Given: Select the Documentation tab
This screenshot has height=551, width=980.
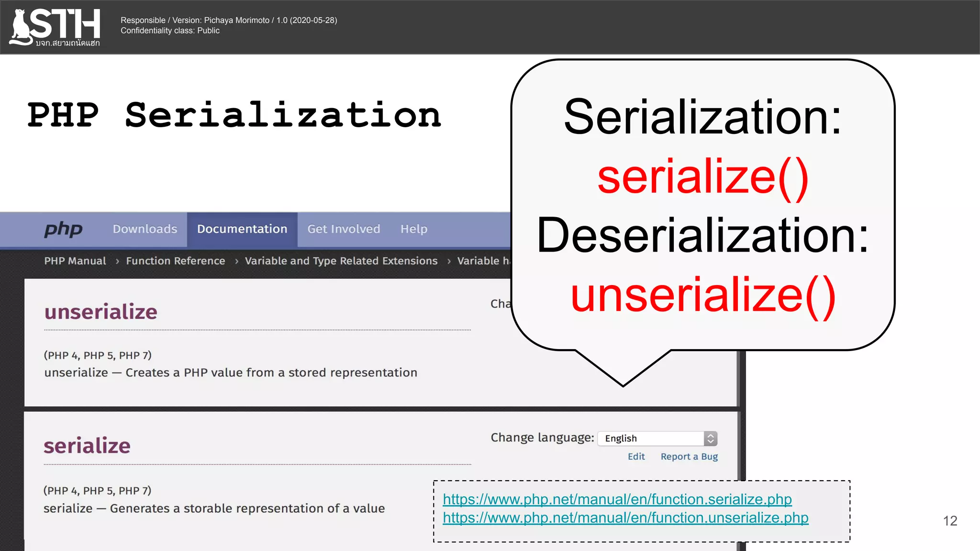Looking at the screenshot, I should [x=242, y=229].
